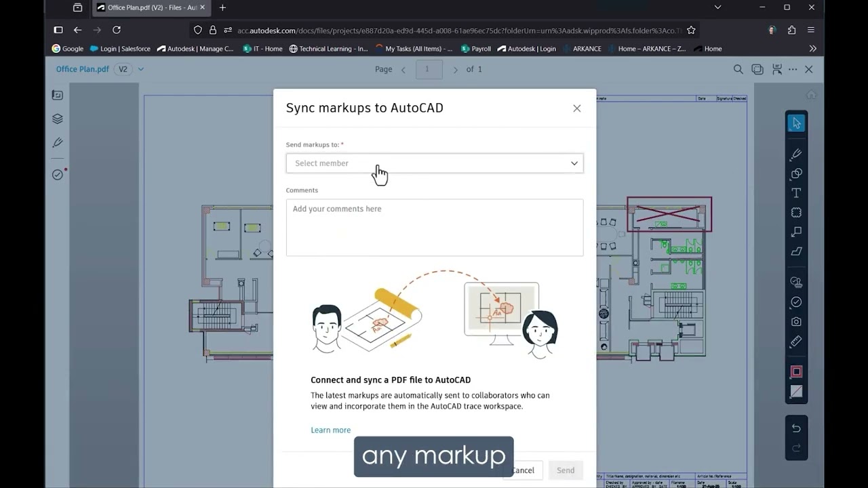The width and height of the screenshot is (868, 488).
Task: Click the page number field
Action: pyautogui.click(x=429, y=69)
